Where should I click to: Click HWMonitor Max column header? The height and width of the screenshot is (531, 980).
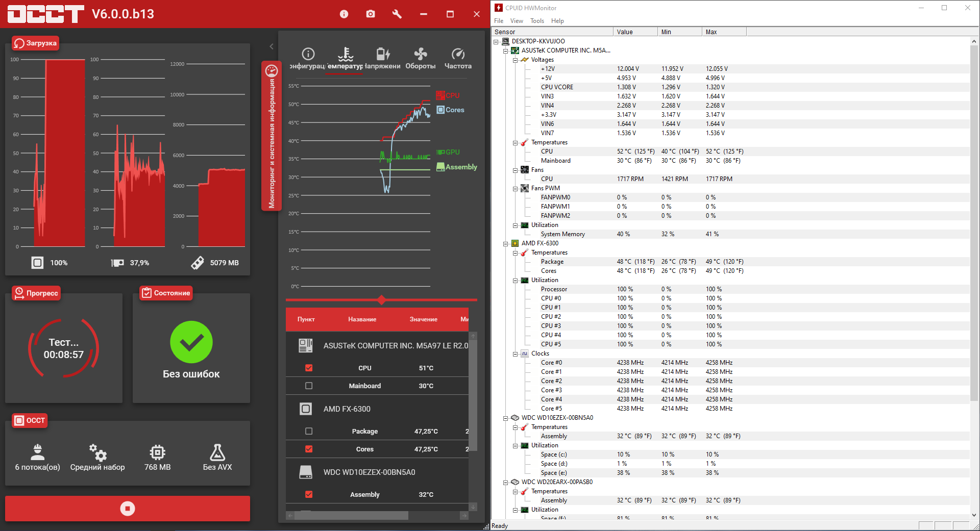click(x=724, y=32)
